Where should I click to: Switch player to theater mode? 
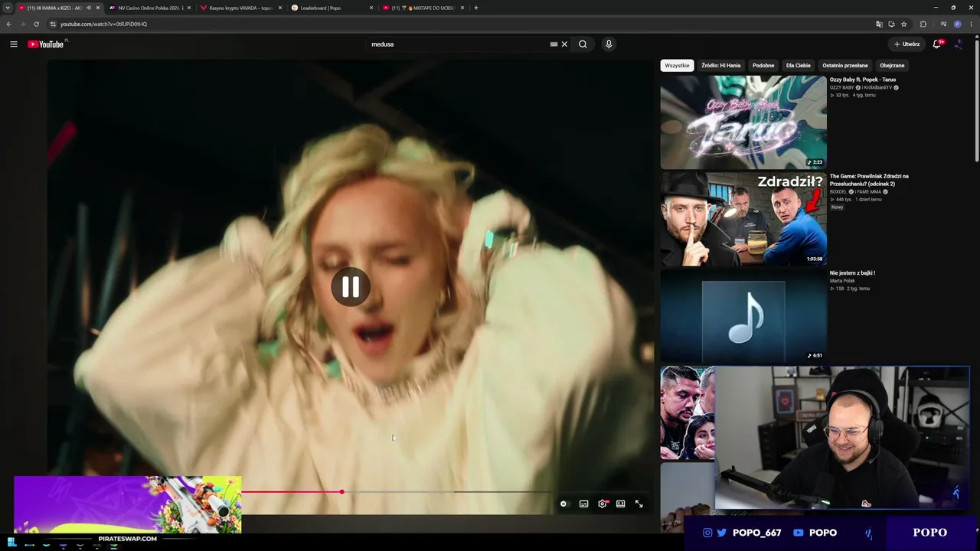(621, 504)
